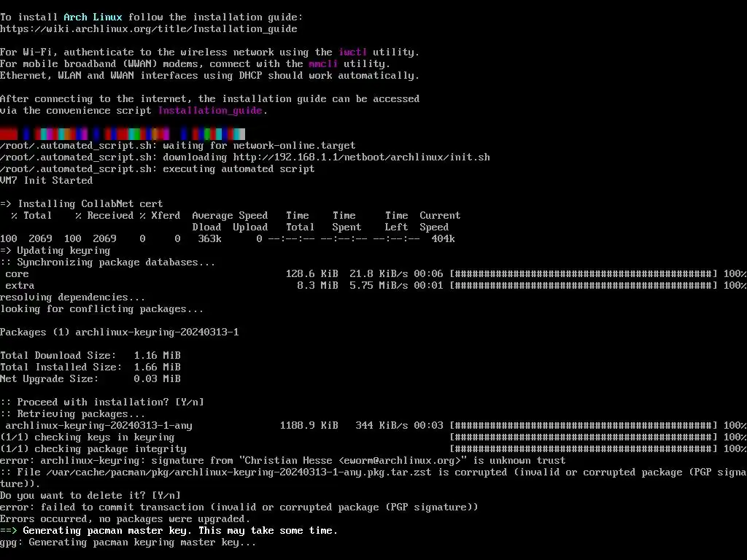
Task: Click the magenta 'mmcli' utility name
Action: click(323, 64)
